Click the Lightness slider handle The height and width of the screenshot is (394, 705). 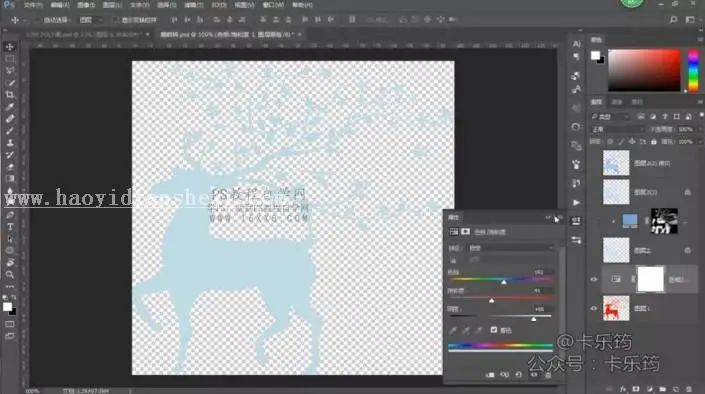click(534, 319)
